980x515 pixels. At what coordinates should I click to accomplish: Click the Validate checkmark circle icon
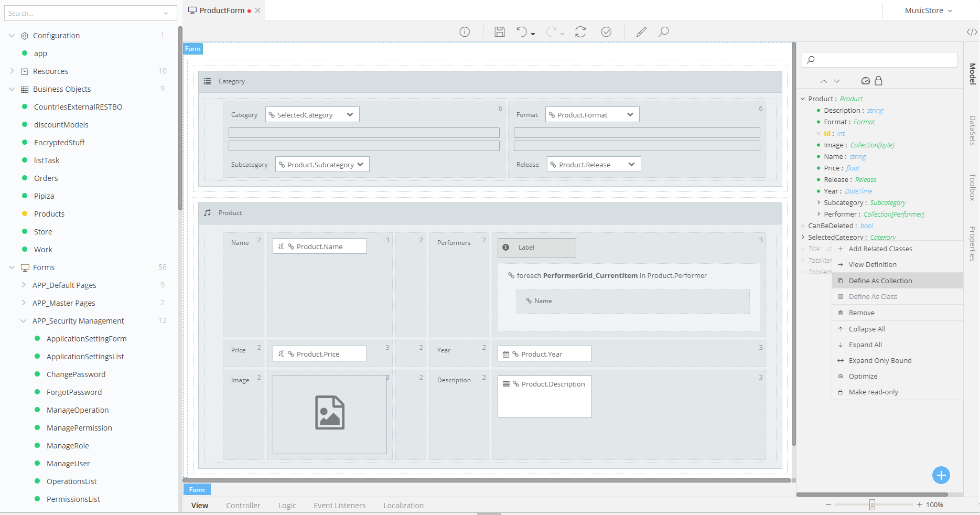pyautogui.click(x=606, y=32)
